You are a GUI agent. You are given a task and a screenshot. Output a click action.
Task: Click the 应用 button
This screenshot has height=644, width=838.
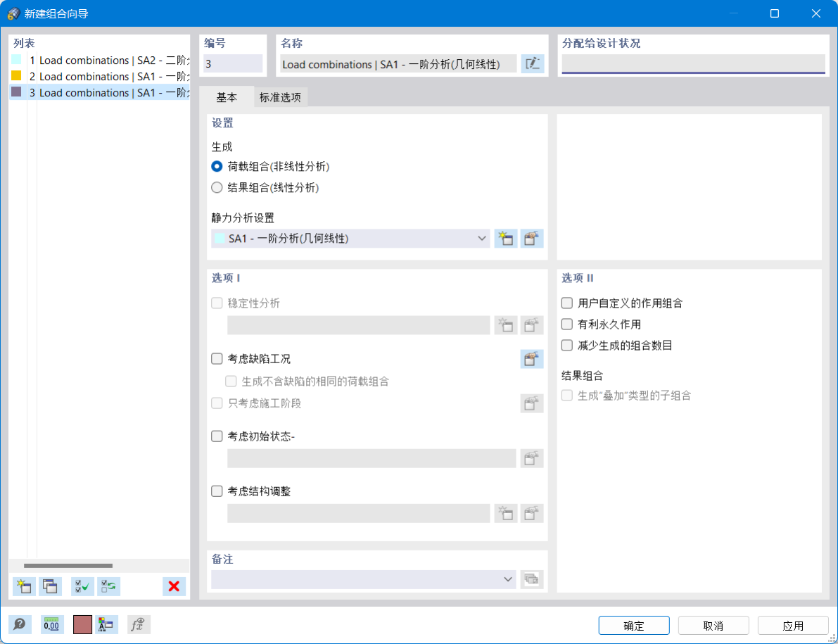click(x=792, y=625)
